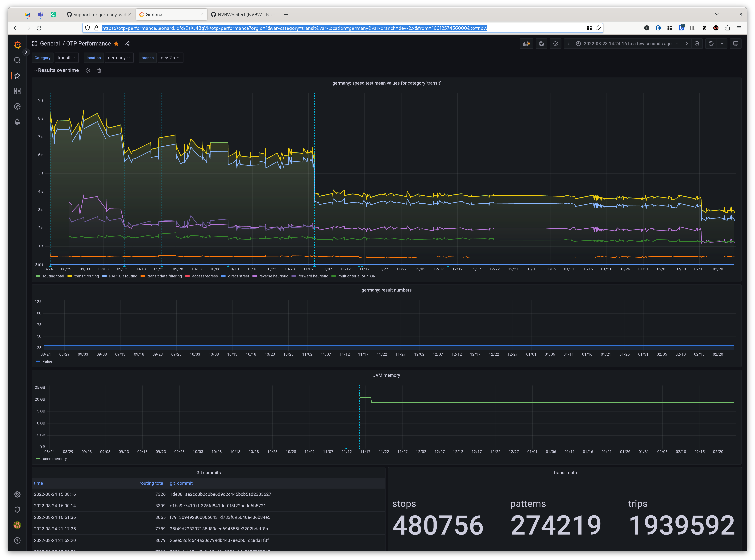
Task: Click the zoom out time range icon
Action: click(x=697, y=43)
